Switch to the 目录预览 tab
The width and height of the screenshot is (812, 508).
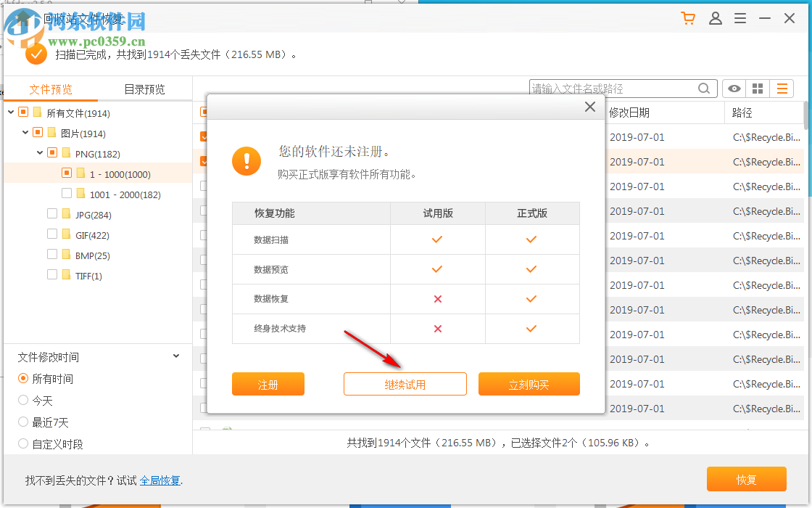click(x=146, y=89)
